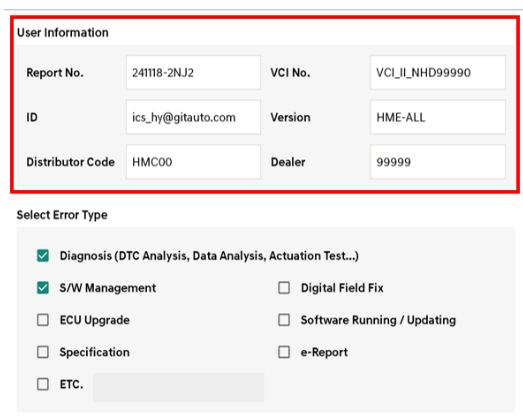This screenshot has width=523, height=417.
Task: Click the Diagnosis (DTC Analysis...) label
Action: point(209,256)
